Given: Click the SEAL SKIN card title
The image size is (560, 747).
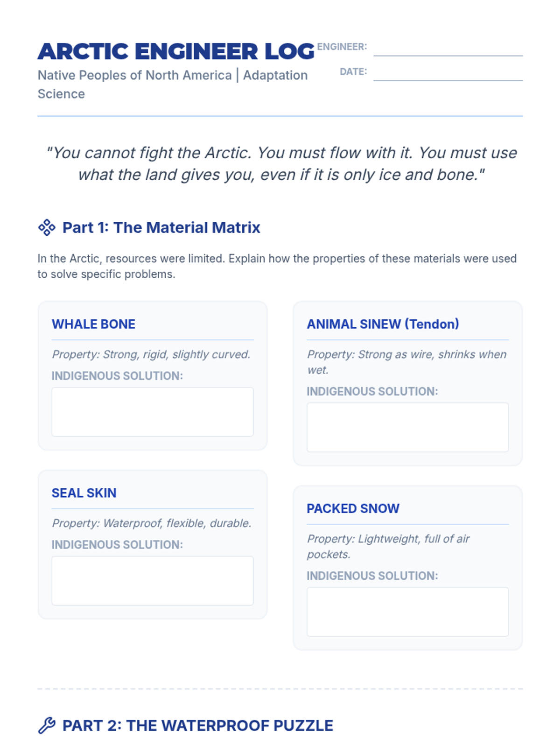Looking at the screenshot, I should pyautogui.click(x=84, y=493).
